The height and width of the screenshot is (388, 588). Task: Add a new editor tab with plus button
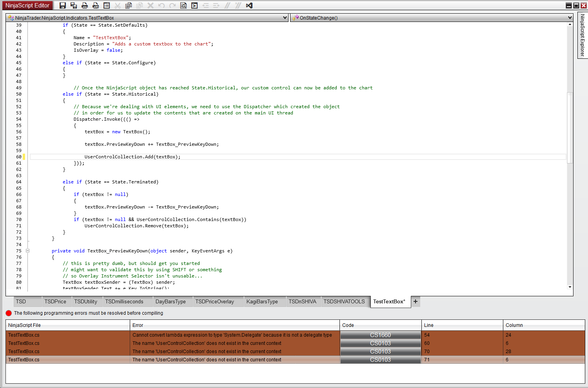click(x=416, y=301)
